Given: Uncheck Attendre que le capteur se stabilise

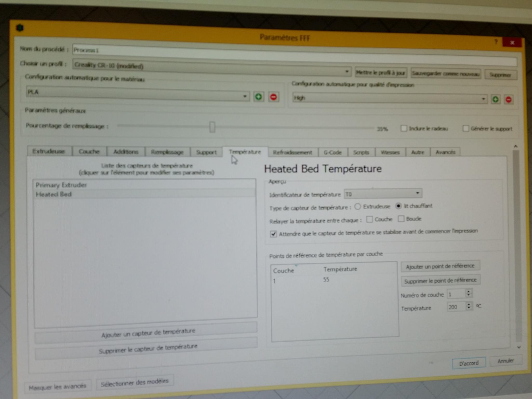Looking at the screenshot, I should tap(273, 234).
